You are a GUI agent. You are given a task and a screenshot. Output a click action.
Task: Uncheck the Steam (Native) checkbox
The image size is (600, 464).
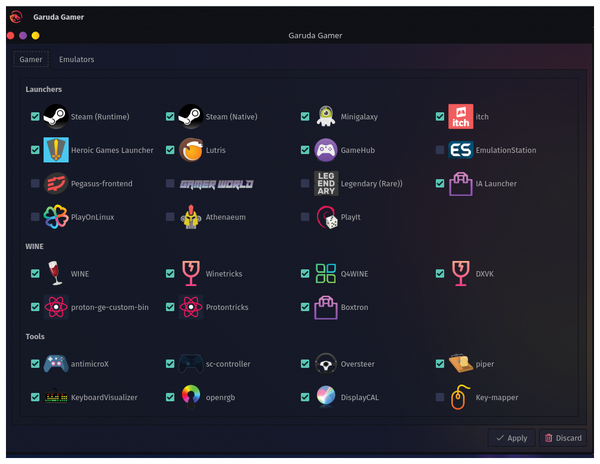[x=170, y=116]
